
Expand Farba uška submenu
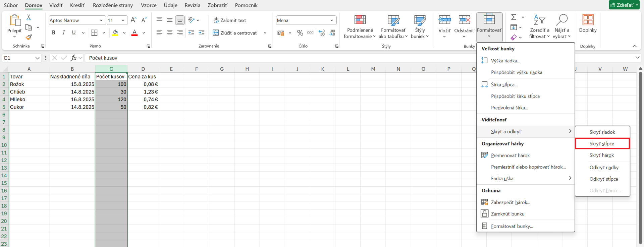pyautogui.click(x=526, y=178)
